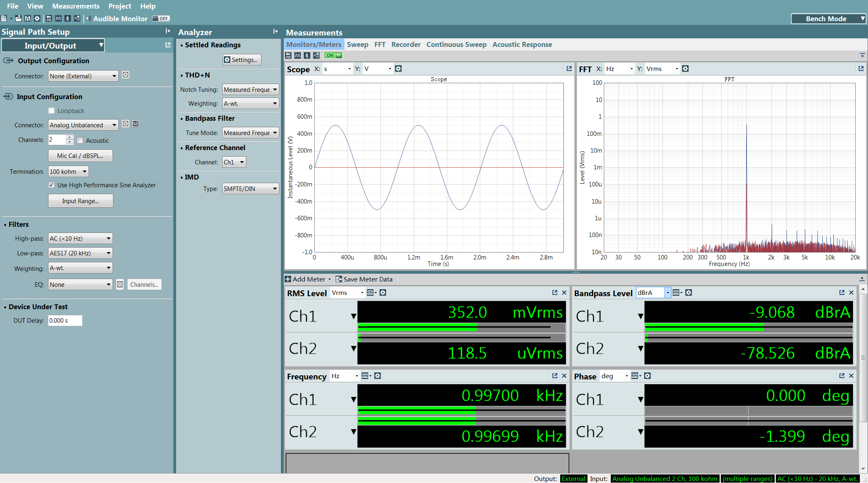Pop out the Scope graph window
This screenshot has width=868, height=483.
(569, 69)
